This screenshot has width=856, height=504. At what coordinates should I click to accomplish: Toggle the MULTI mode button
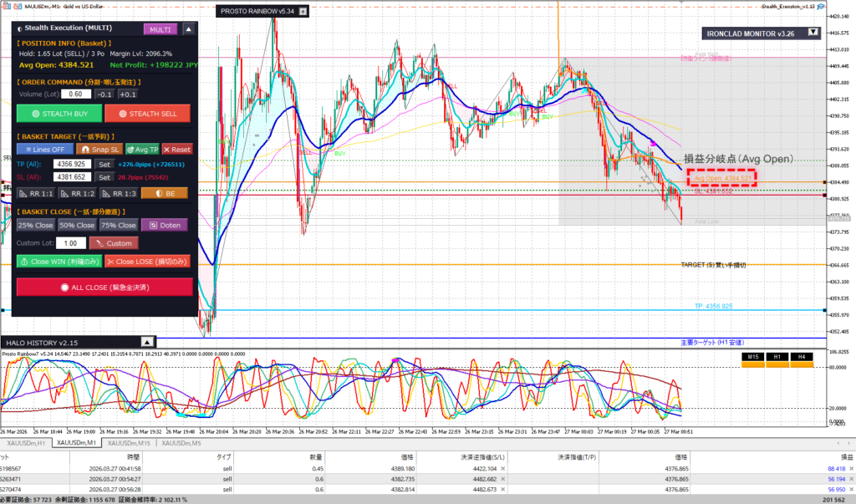click(x=160, y=29)
